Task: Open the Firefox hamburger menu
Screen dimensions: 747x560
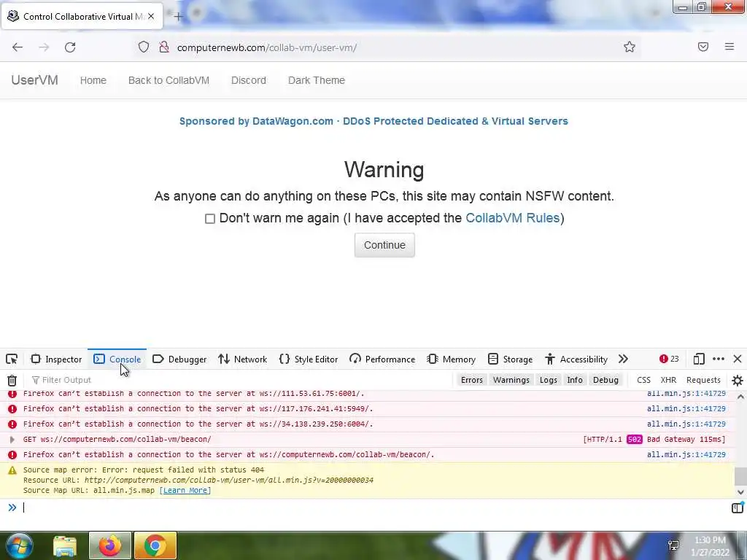Action: pos(729,47)
